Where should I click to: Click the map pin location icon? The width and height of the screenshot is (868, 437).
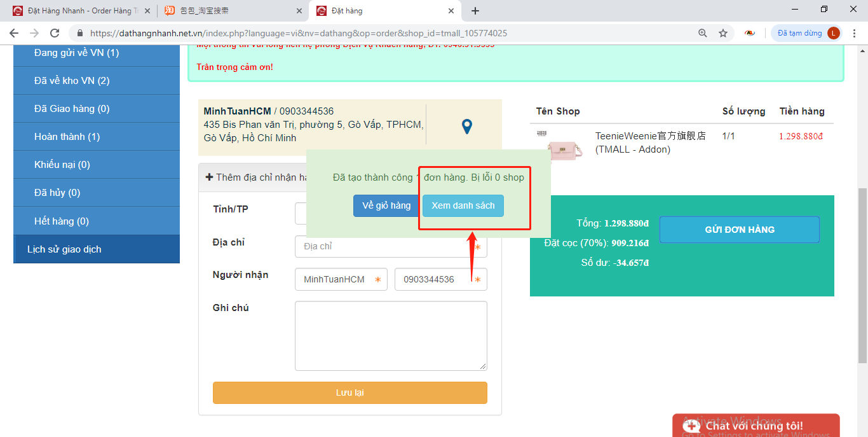(x=466, y=127)
